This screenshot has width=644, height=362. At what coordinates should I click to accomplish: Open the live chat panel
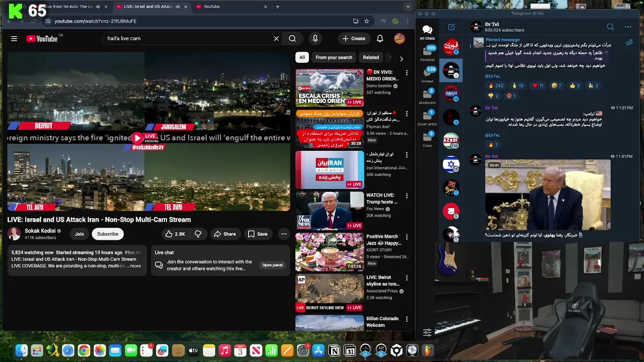[272, 265]
